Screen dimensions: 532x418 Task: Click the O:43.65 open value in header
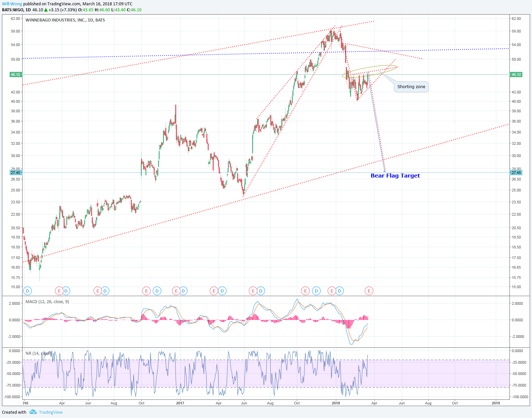point(86,10)
